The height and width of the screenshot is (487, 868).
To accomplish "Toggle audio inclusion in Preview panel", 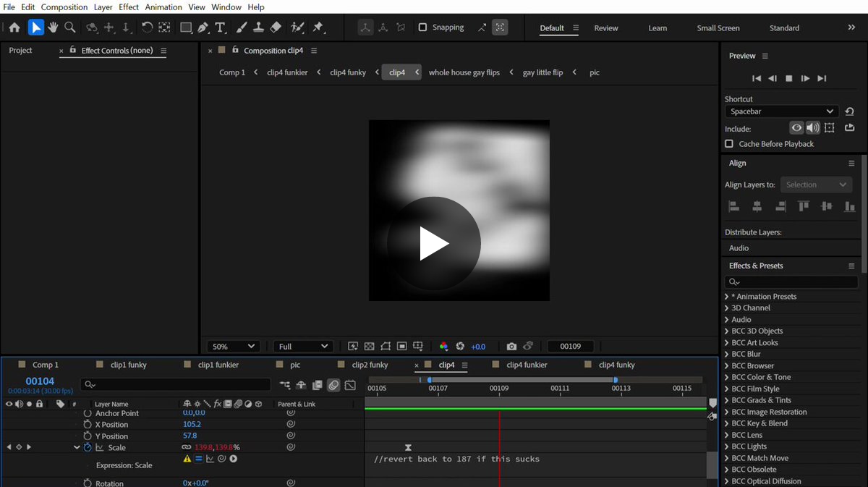I will 813,128.
